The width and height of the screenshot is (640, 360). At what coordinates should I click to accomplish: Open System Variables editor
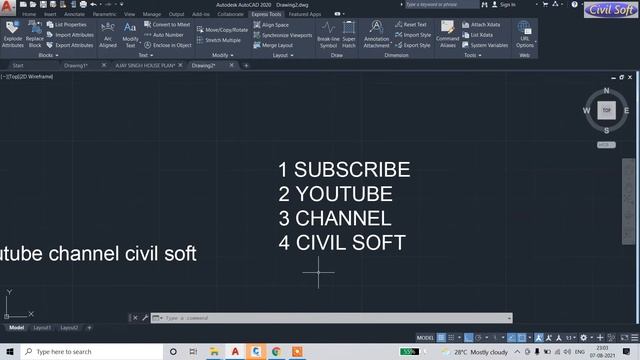(485, 45)
